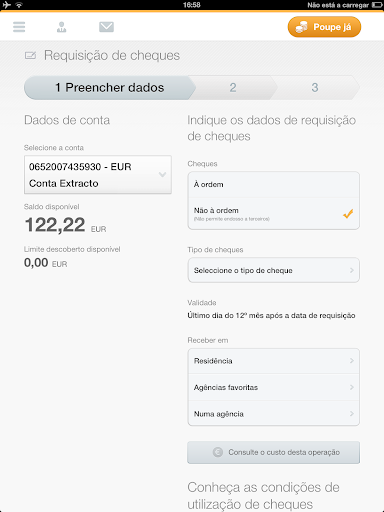Tap the airplane mode icon
Viewport: 384px width, 512px height.
[x=6, y=5]
